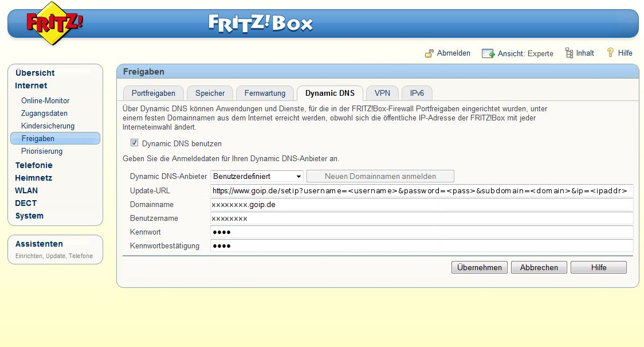644x347 pixels.
Task: Open the Inhalt sitemap icon
Action: click(569, 53)
